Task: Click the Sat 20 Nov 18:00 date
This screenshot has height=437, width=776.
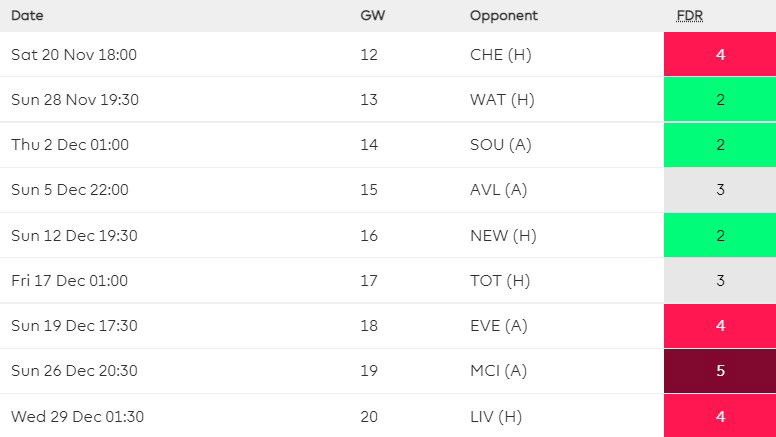Action: [x=74, y=55]
